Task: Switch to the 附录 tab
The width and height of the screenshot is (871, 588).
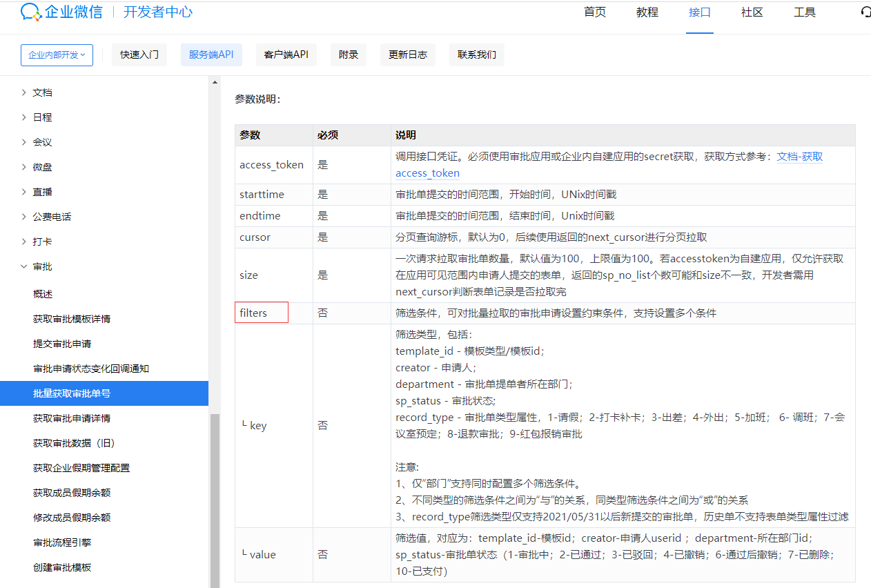Action: tap(348, 55)
